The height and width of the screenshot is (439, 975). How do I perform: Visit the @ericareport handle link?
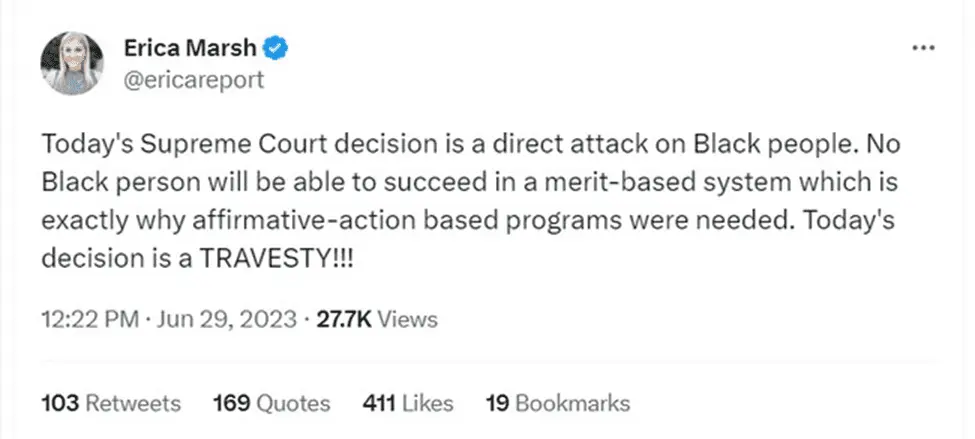[x=192, y=79]
